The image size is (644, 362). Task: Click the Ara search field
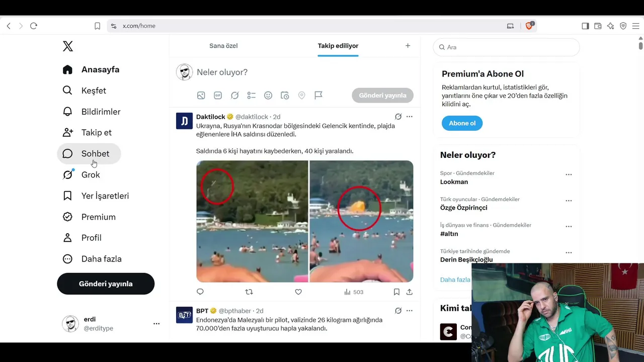coord(506,47)
